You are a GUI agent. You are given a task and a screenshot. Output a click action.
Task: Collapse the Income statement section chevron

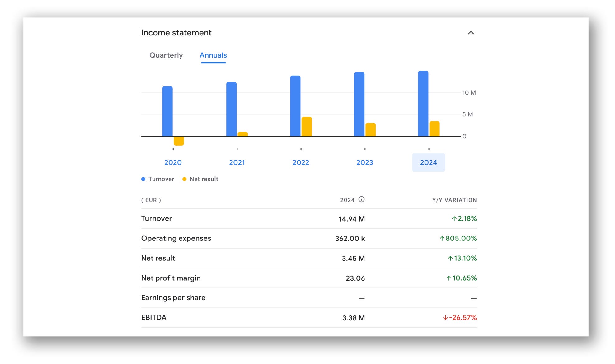[x=471, y=33]
